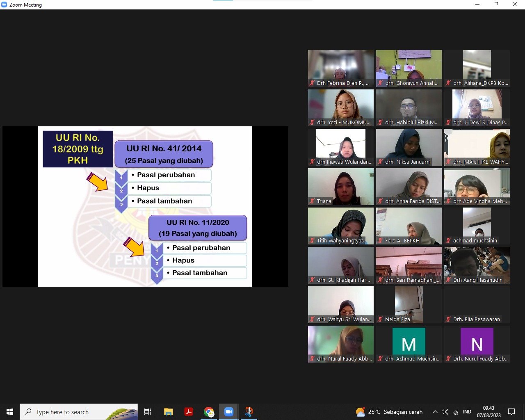This screenshot has width=525, height=420.
Task: Switch to Google Chrome on the taskbar
Action: tap(209, 412)
